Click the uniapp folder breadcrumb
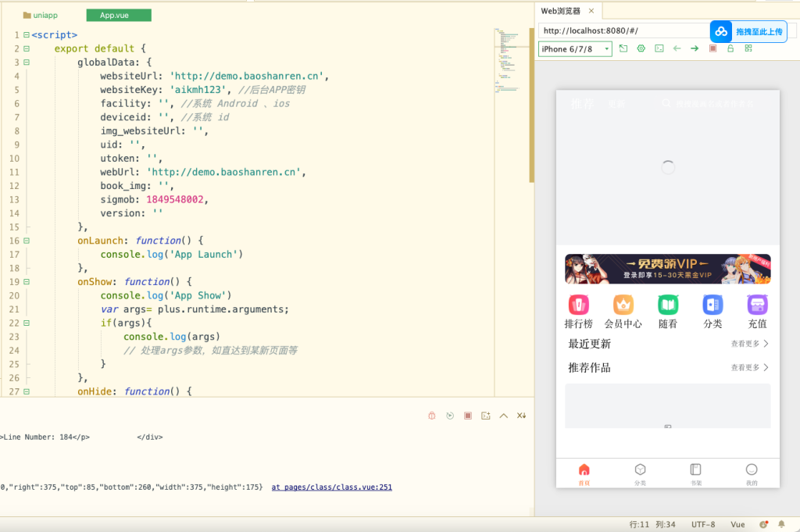Viewport: 800px width, 532px height. click(x=41, y=16)
